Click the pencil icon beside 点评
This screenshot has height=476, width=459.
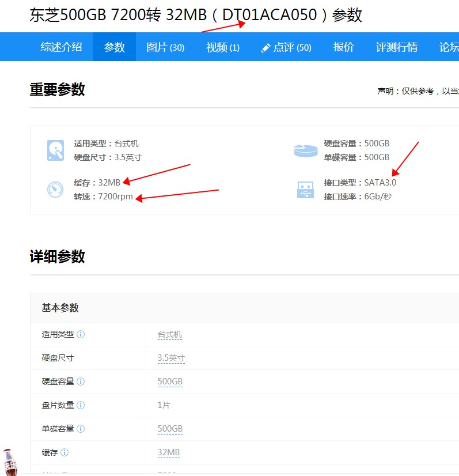pos(265,48)
